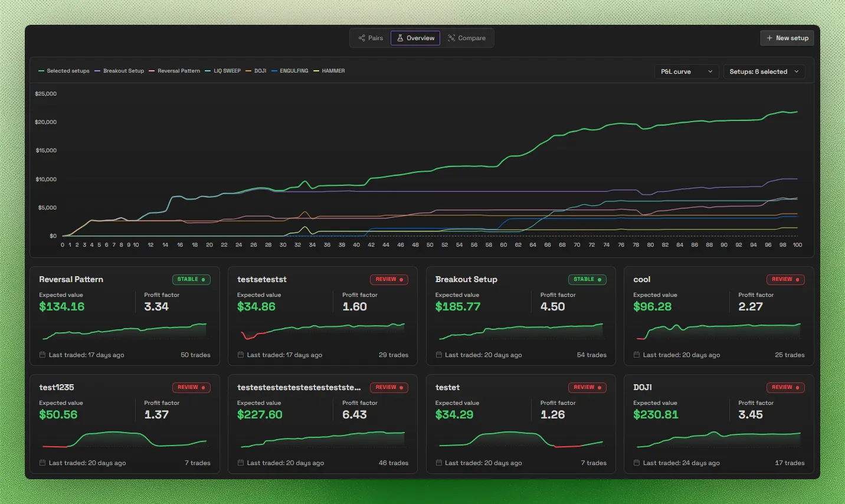The height and width of the screenshot is (504, 845).
Task: Toggle DOJI legend entry
Action: click(x=256, y=71)
